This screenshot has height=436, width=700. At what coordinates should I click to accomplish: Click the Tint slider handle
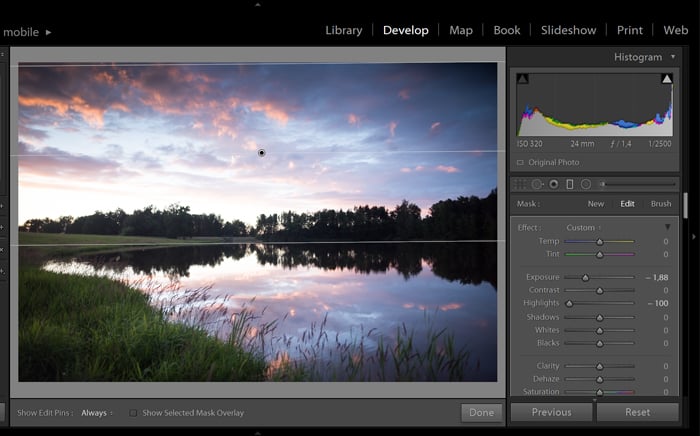click(600, 254)
